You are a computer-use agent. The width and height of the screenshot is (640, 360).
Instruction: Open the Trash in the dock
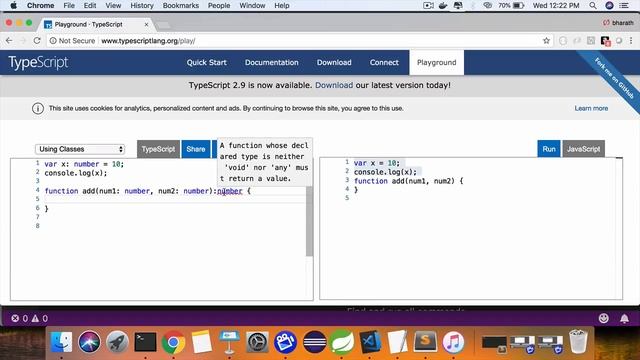pos(578,342)
